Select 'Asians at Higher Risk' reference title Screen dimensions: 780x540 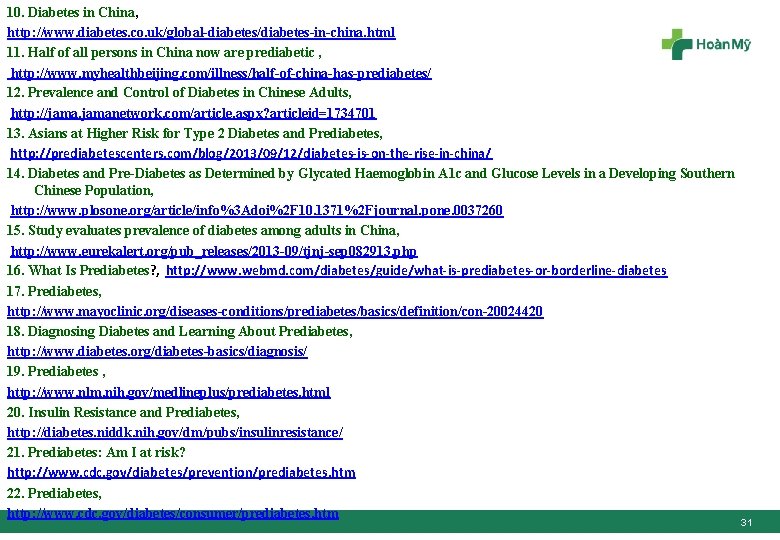(195, 133)
